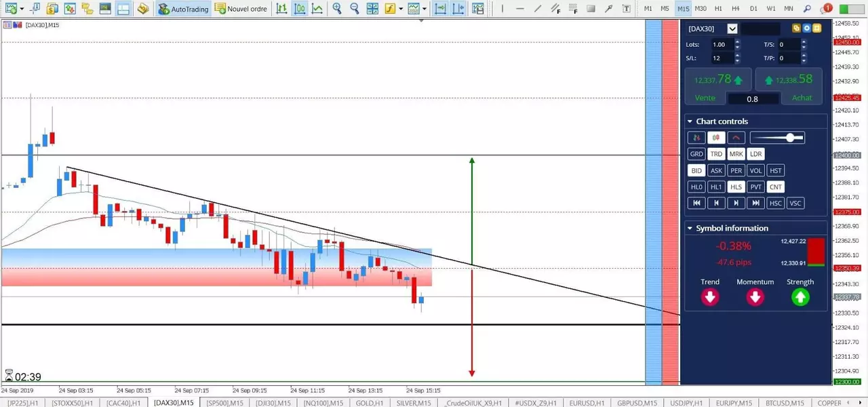This screenshot has width=868, height=407.
Task: Click the Nouvel ordre button
Action: [240, 9]
